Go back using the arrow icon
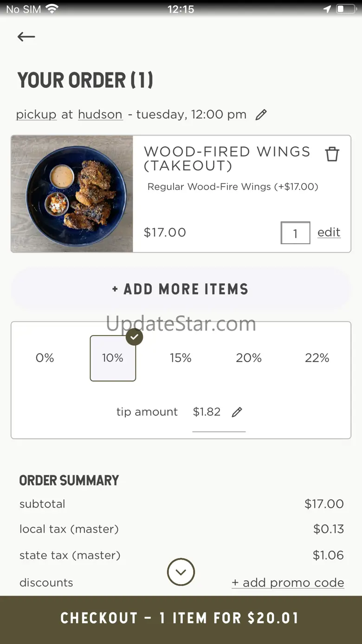362x644 pixels. pyautogui.click(x=26, y=37)
